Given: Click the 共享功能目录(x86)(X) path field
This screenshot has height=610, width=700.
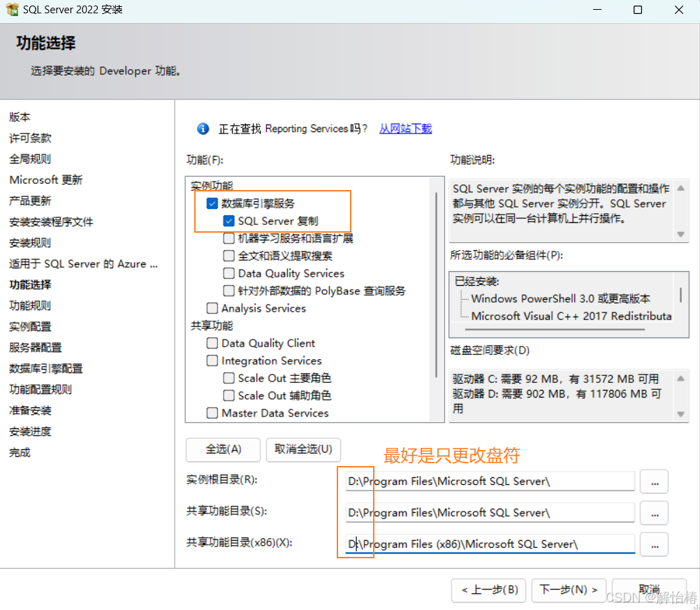Looking at the screenshot, I should tap(490, 544).
